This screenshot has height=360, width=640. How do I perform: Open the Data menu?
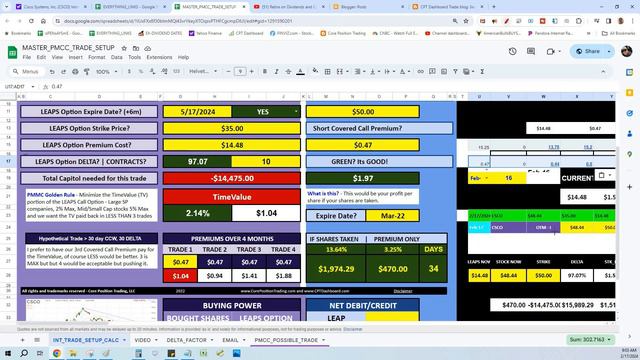117,58
